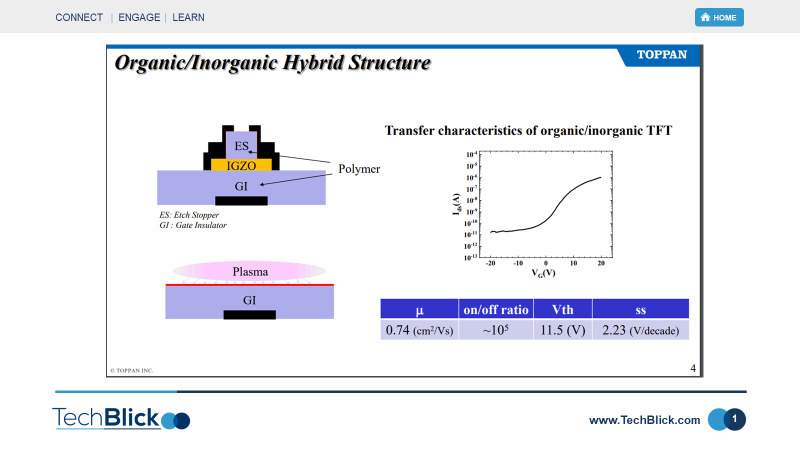The width and height of the screenshot is (800, 450).
Task: Click the HOME button
Action: click(719, 17)
